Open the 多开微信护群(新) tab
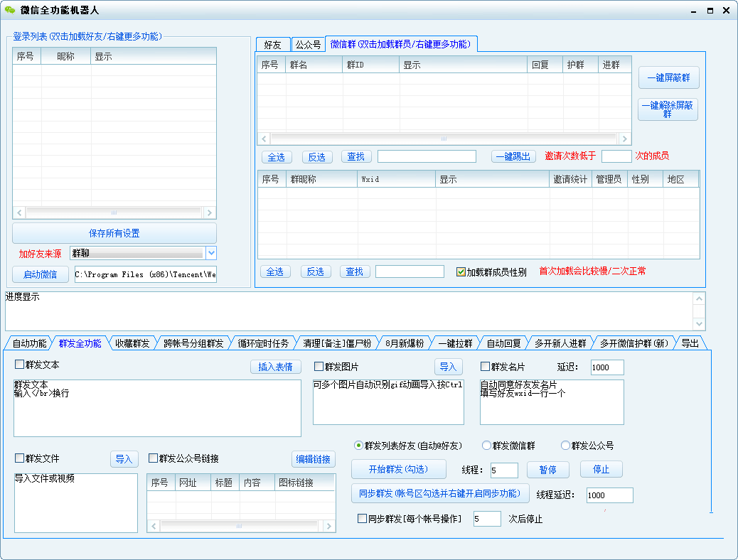Screen dimensions: 738x560 coord(634,343)
